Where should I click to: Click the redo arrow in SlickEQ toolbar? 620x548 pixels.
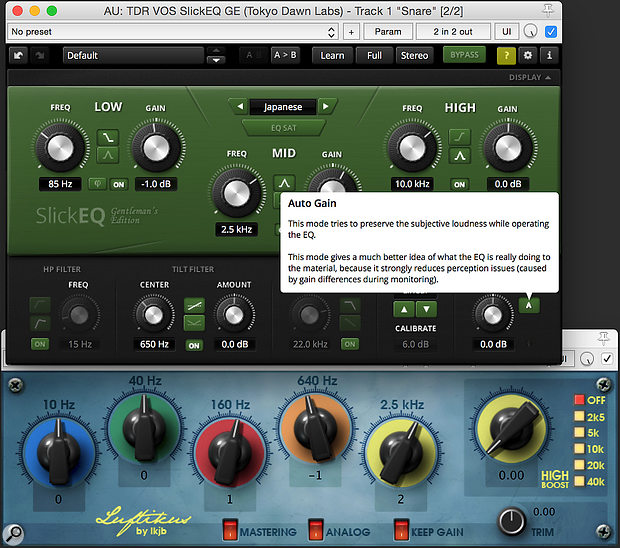[40, 55]
